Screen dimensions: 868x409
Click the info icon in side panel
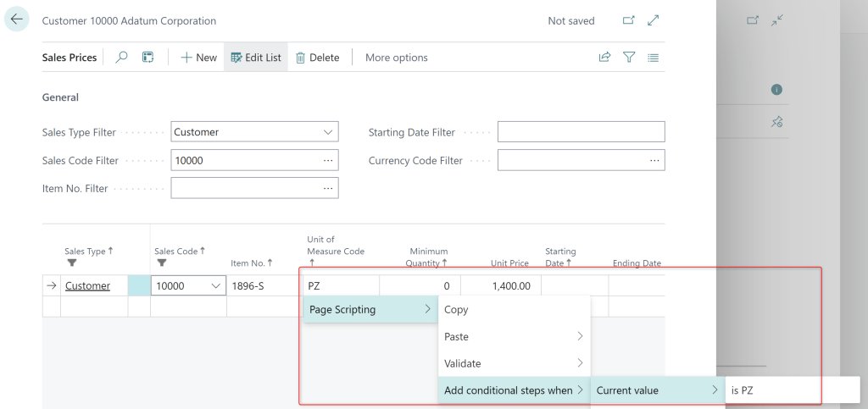(x=776, y=90)
